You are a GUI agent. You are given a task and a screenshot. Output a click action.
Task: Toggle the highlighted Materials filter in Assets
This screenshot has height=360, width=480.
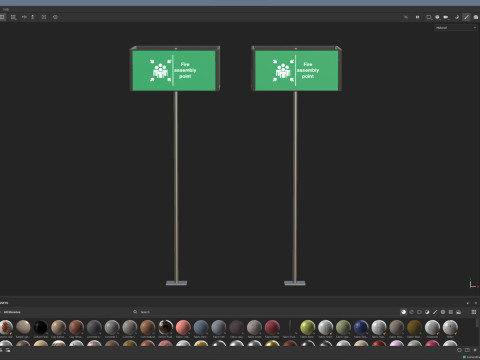tap(404, 312)
